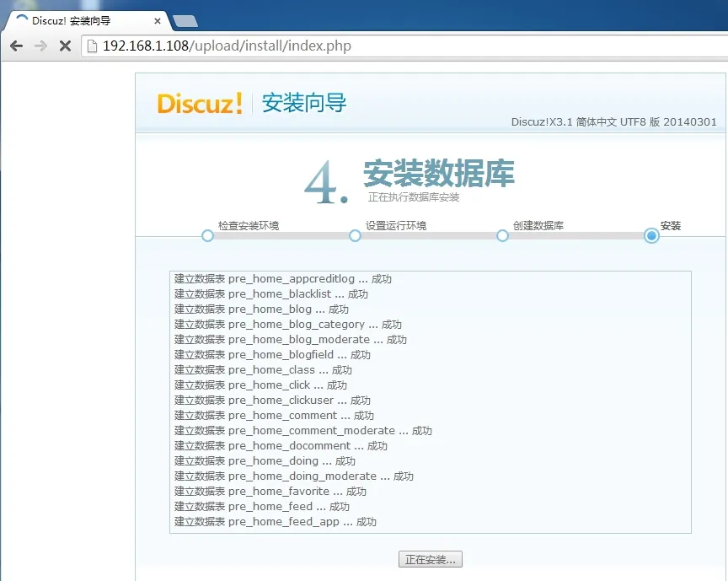Click the 安装 step label
The height and width of the screenshot is (581, 728).
[671, 226]
